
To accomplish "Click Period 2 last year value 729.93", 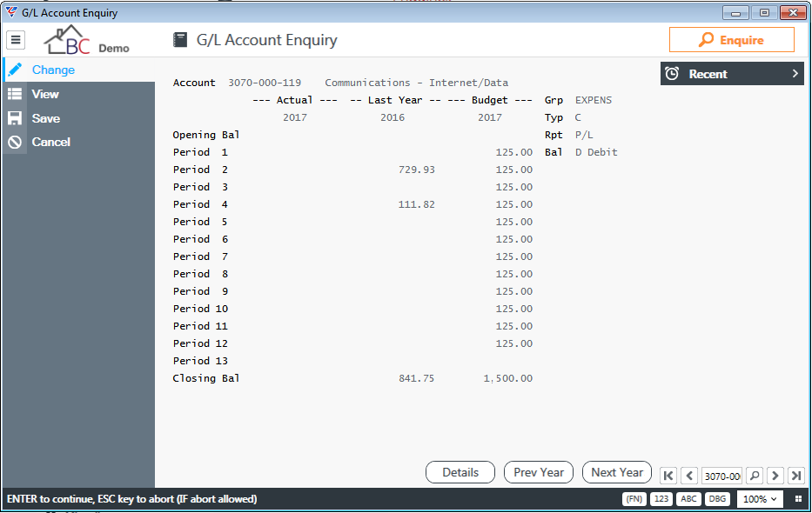I will click(416, 170).
